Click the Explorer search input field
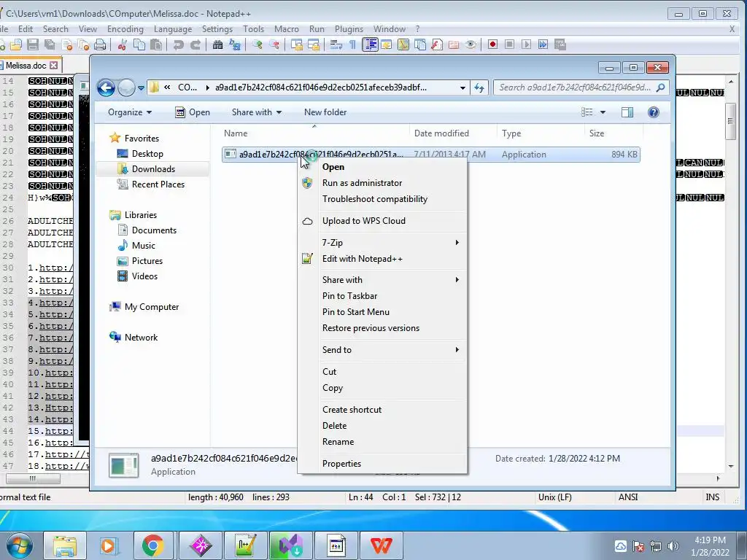 pos(575,87)
